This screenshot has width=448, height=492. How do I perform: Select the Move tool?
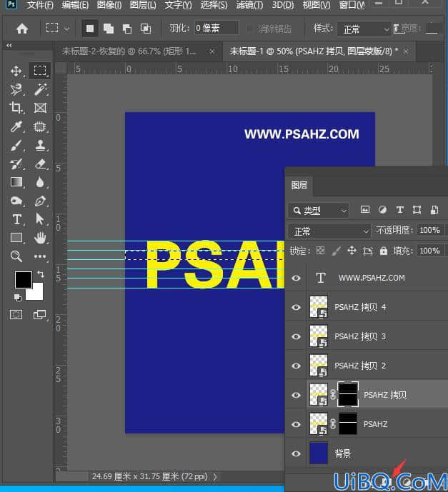16,71
